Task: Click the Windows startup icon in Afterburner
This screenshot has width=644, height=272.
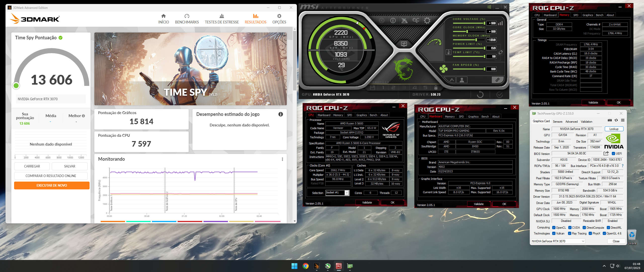Action: pos(489,7)
